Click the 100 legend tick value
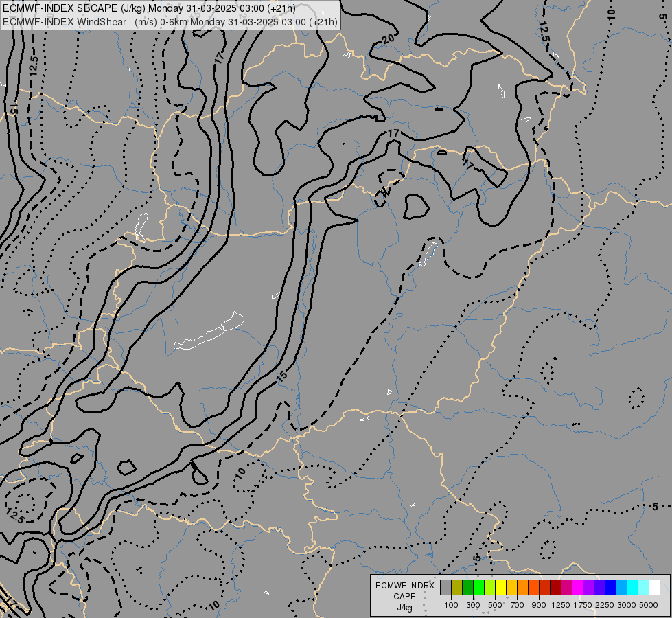 point(451,605)
